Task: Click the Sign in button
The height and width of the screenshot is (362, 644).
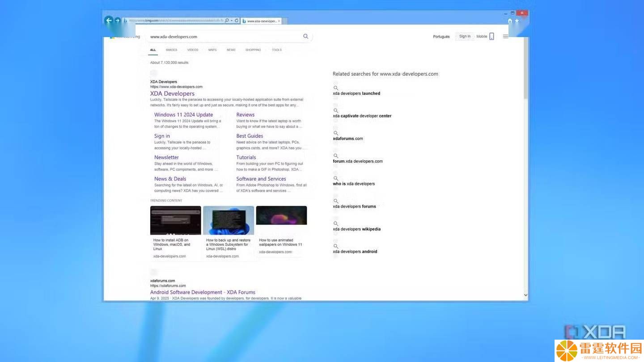Action: click(x=465, y=36)
